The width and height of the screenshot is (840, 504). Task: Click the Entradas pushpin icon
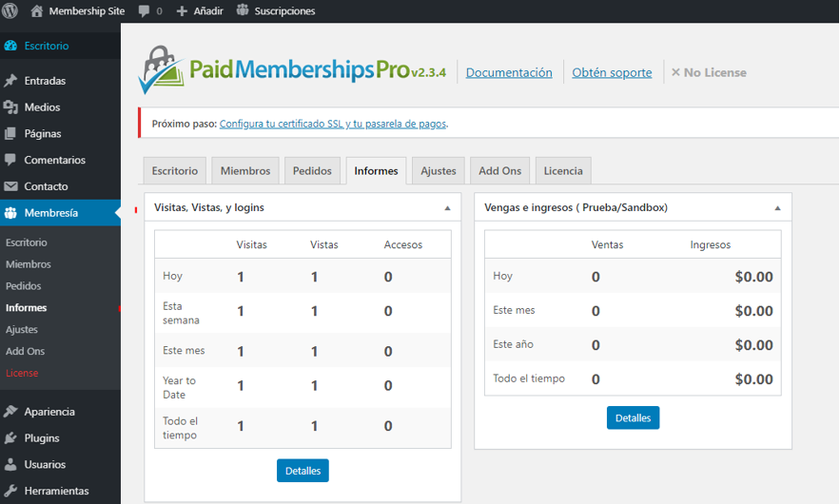10,80
